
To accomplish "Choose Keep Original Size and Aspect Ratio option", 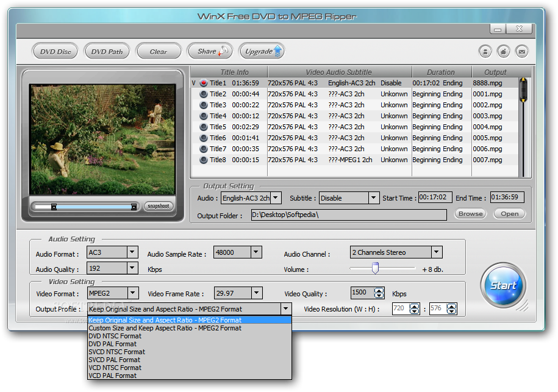I will 189,320.
